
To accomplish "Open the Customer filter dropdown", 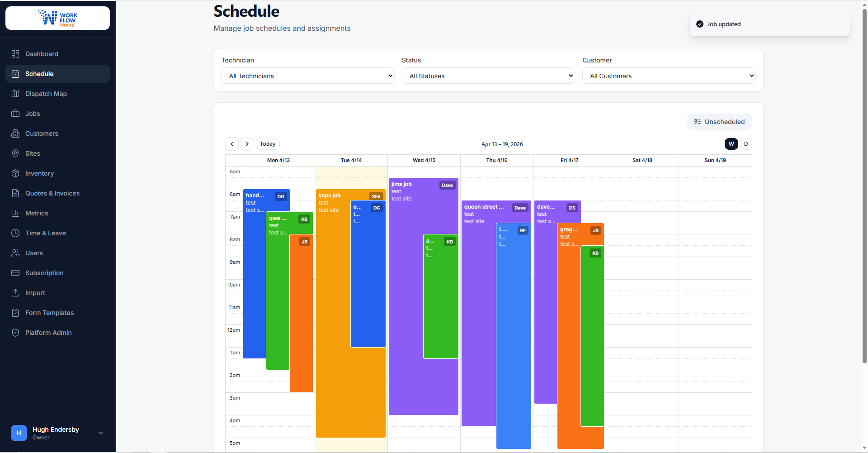I will coord(669,76).
